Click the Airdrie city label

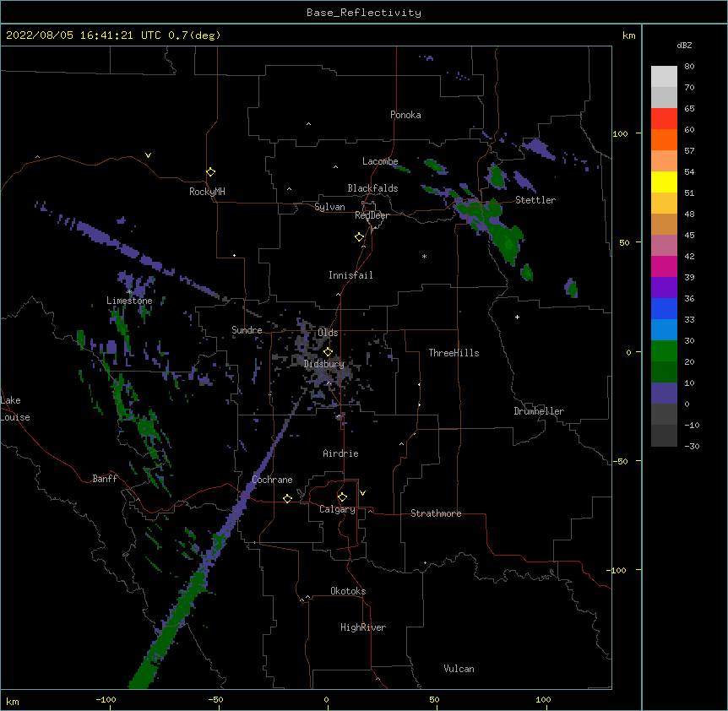tap(340, 453)
